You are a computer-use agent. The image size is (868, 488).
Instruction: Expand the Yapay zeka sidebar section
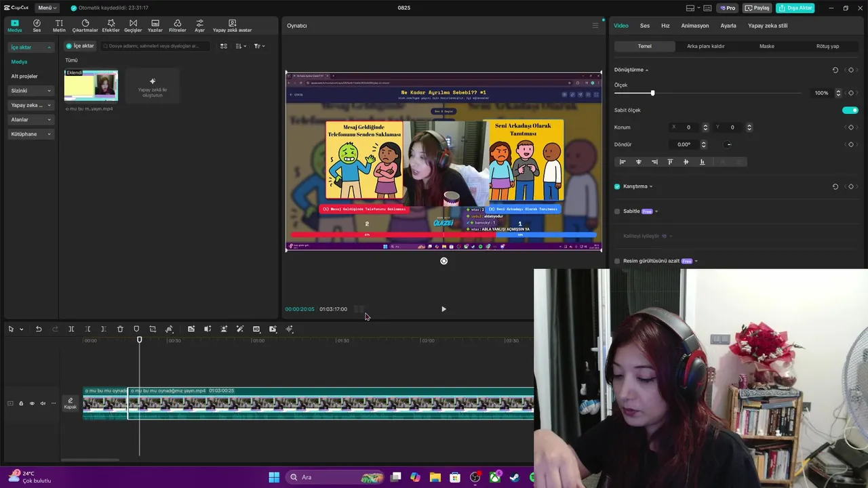click(x=31, y=105)
